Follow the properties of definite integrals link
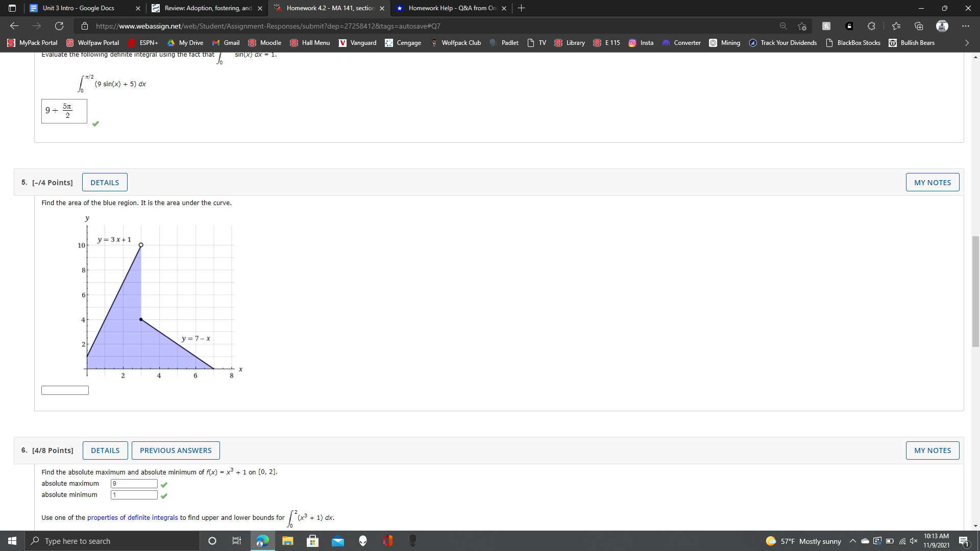The height and width of the screenshot is (551, 980). (133, 517)
